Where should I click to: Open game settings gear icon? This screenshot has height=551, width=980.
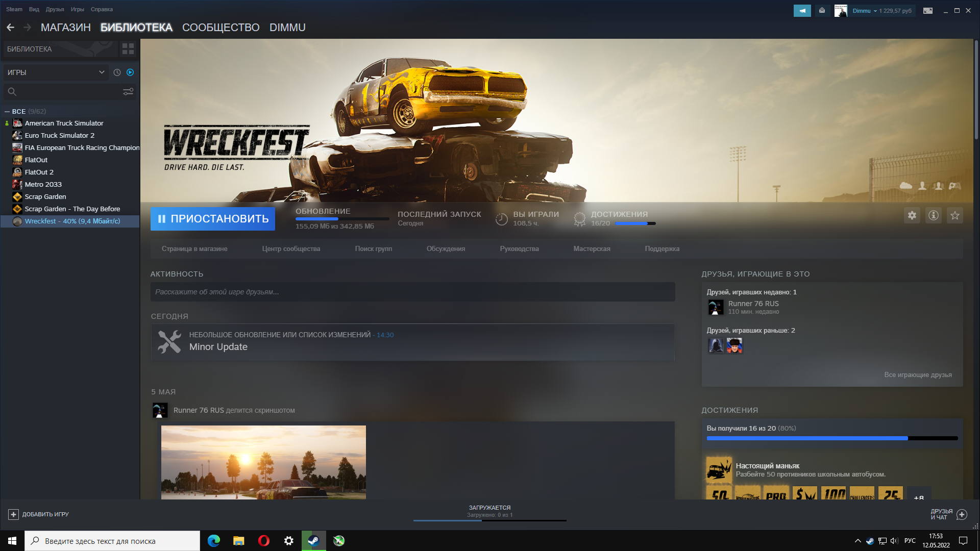[x=912, y=215]
